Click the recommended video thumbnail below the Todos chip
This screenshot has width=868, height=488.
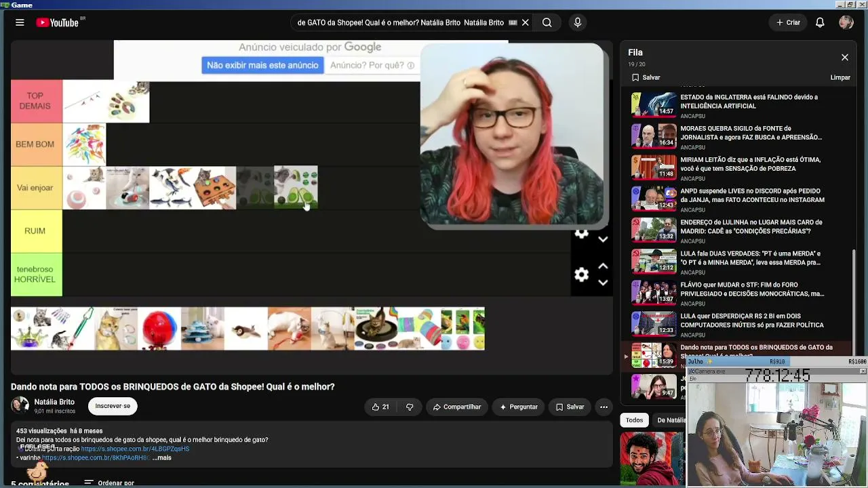pyautogui.click(x=652, y=459)
